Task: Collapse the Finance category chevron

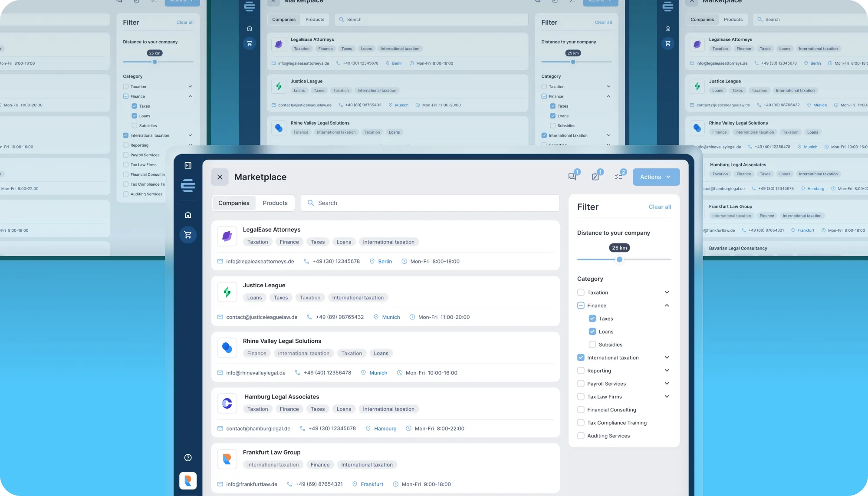Action: tap(667, 305)
